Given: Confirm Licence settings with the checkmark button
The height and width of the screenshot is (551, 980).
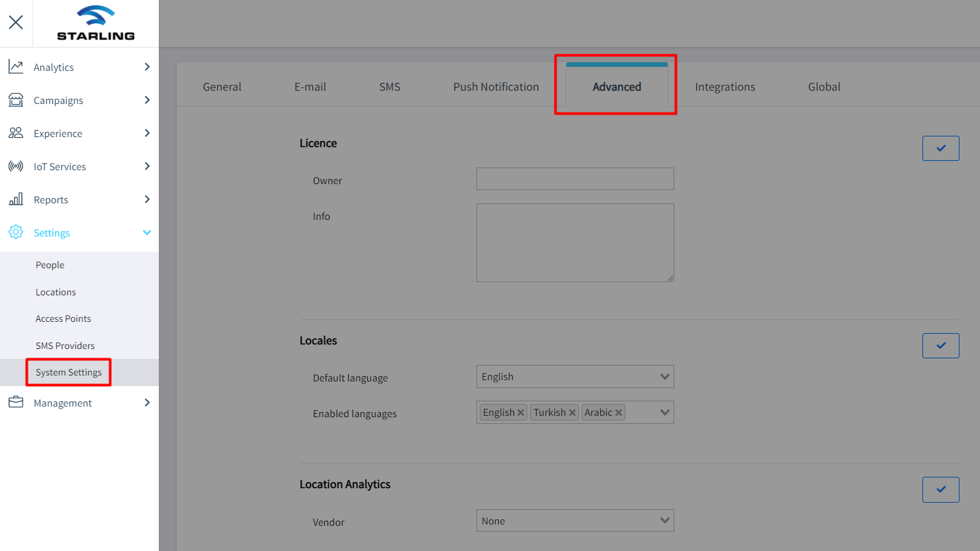Looking at the screenshot, I should [x=940, y=148].
